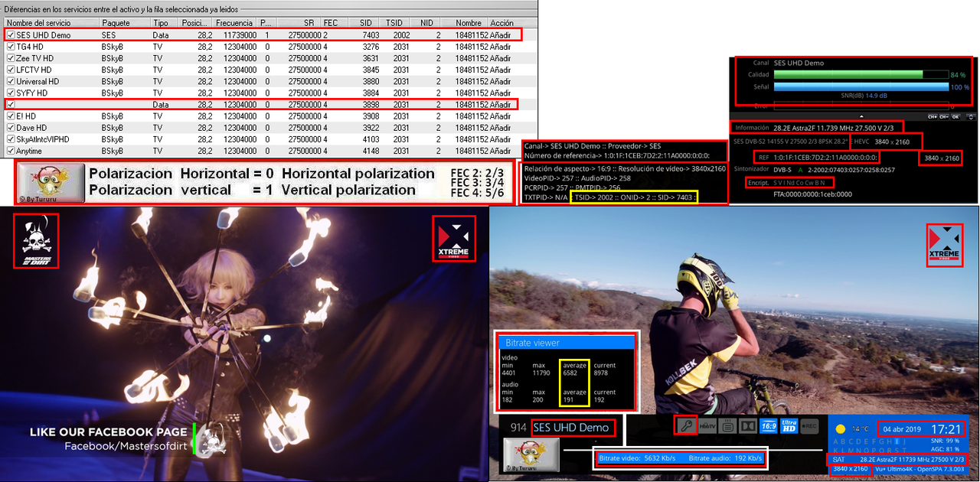The height and width of the screenshot is (482, 980).
Task: Uncheck the Universal HD service checkbox
Action: pyautogui.click(x=11, y=81)
